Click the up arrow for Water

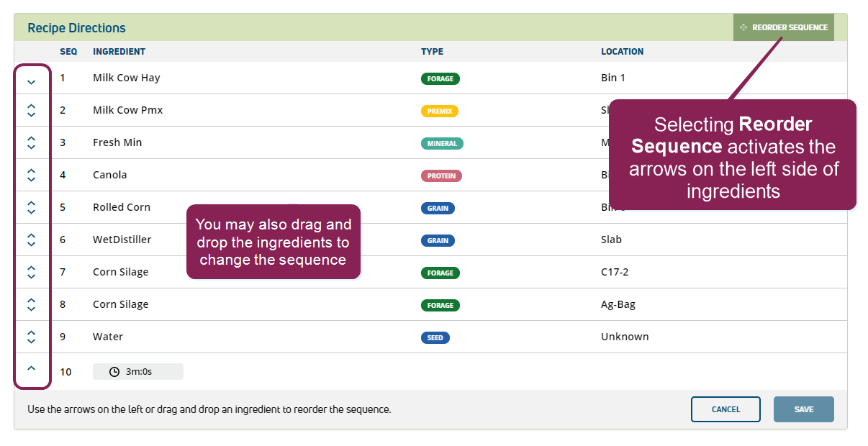tap(31, 333)
